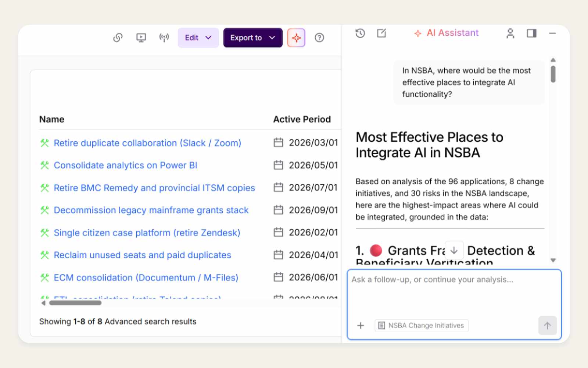Minimize the AI Assistant panel
This screenshot has height=368, width=588.
552,33
